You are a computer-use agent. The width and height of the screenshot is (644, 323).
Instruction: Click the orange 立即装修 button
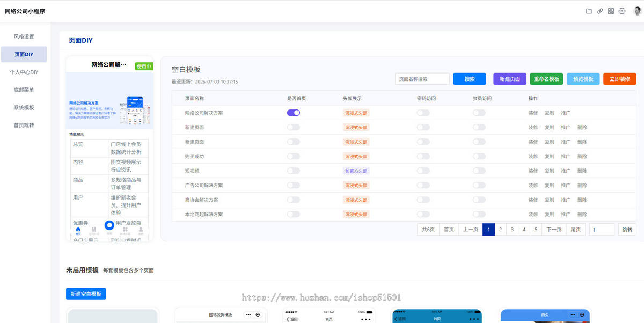click(620, 79)
